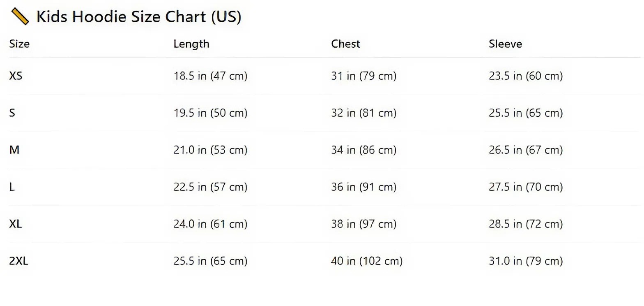
Task: Select the L size row label
Action: click(x=12, y=187)
